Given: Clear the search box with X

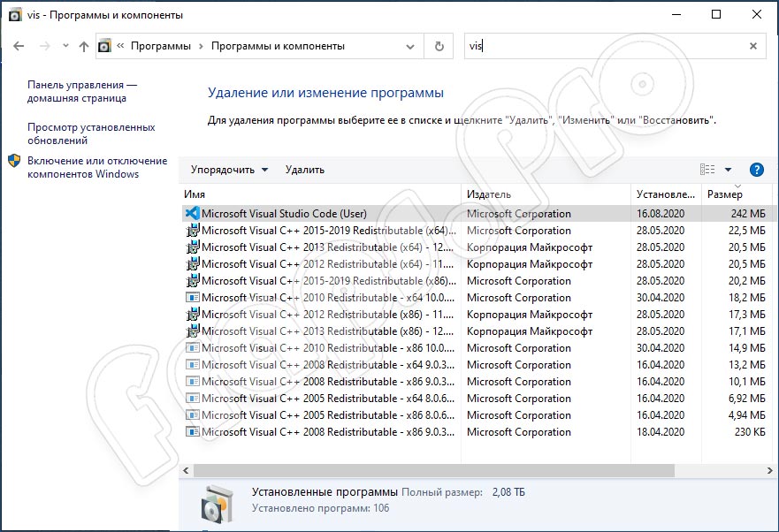Looking at the screenshot, I should (753, 46).
